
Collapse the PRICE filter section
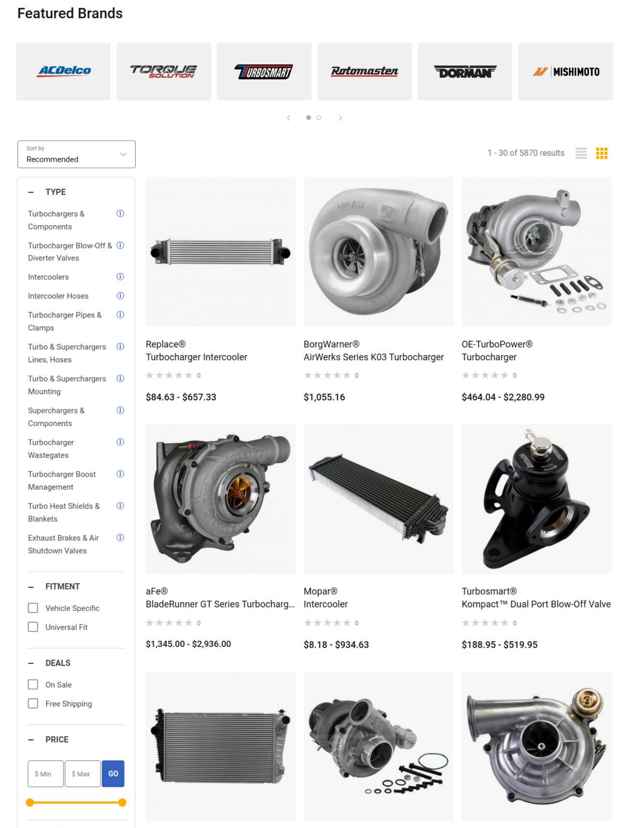pyautogui.click(x=31, y=740)
